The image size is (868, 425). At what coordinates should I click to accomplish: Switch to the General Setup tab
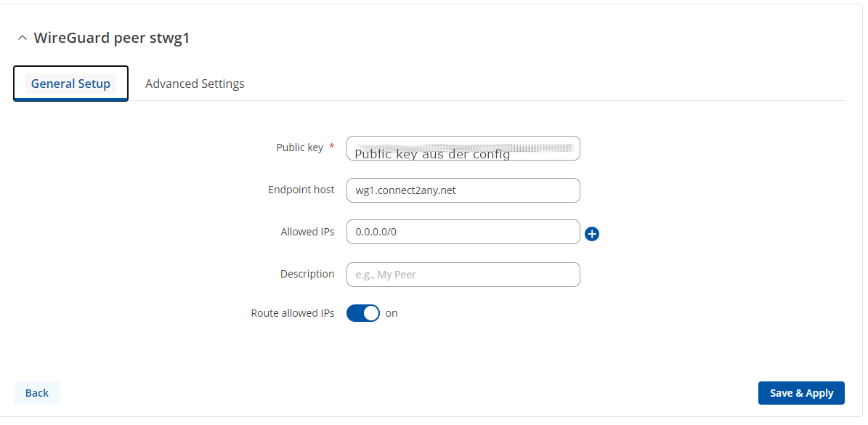pos(70,84)
